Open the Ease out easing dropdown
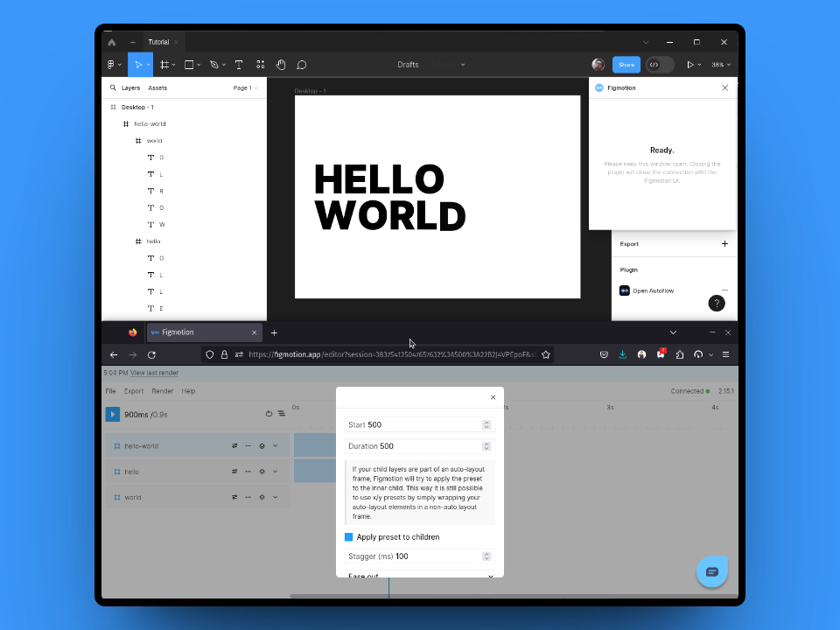Screen dimensions: 840x630 (x=419, y=574)
